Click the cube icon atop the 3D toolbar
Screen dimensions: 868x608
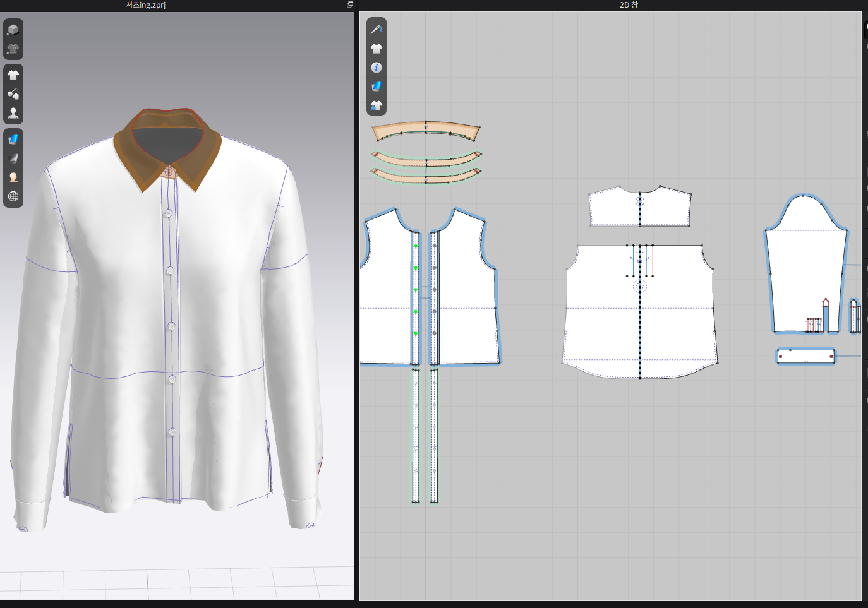(13, 29)
